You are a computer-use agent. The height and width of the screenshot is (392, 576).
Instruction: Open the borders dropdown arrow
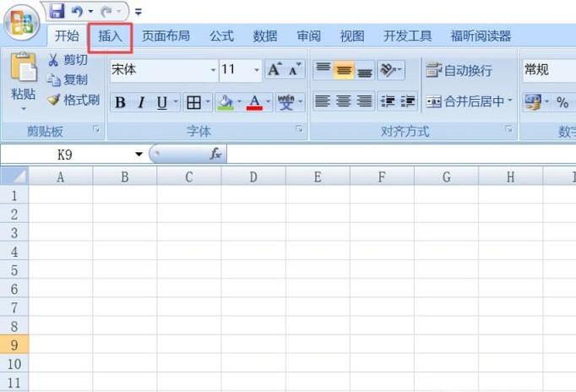point(208,101)
